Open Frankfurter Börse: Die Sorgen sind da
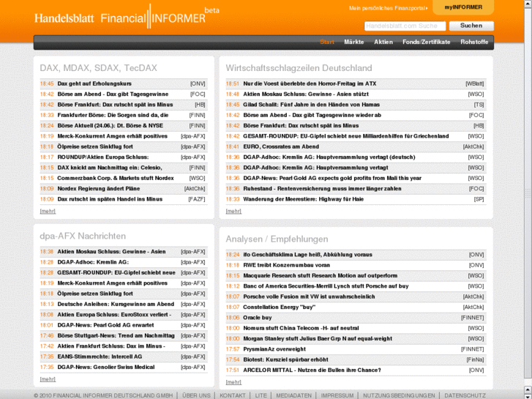This screenshot has height=399, width=532. tap(113, 115)
